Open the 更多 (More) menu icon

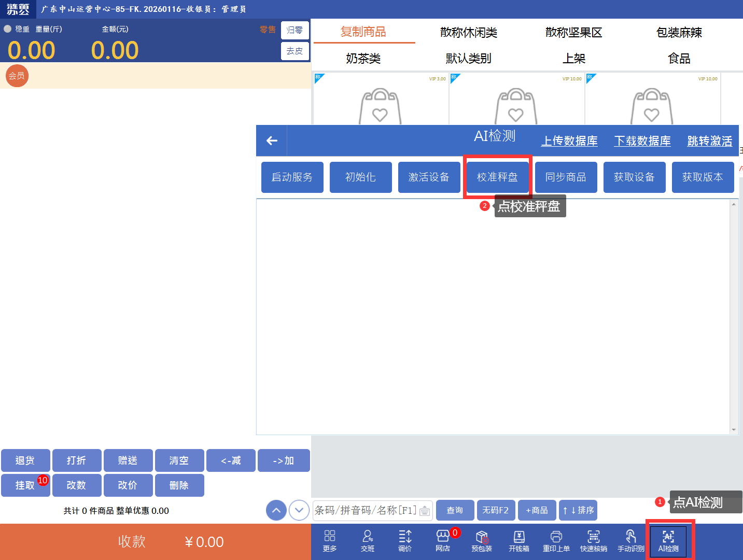330,541
